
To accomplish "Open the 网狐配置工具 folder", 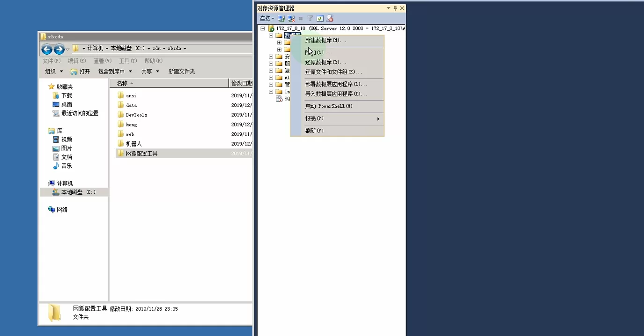I will click(141, 153).
